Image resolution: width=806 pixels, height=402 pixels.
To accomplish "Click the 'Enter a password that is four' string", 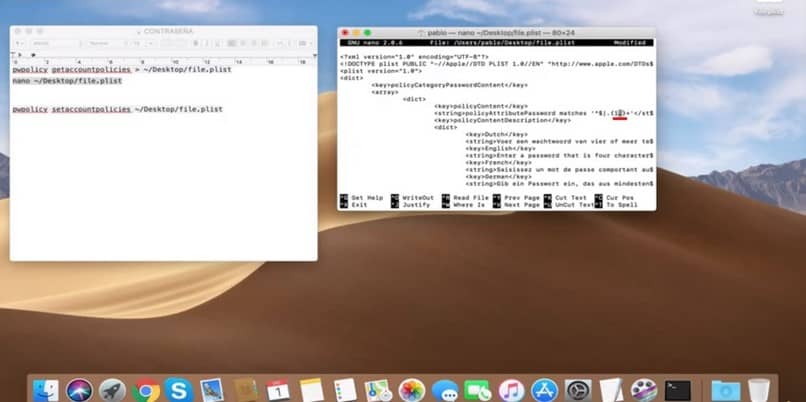I will click(x=559, y=155).
